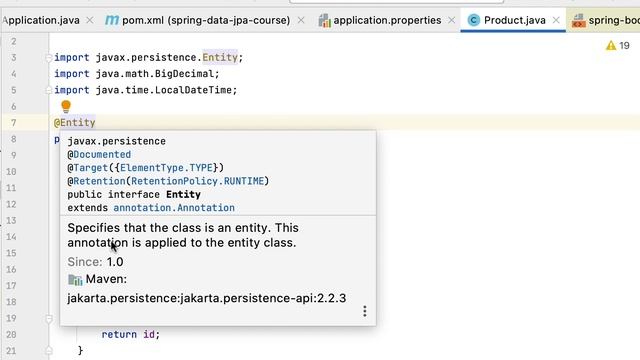Close the Product.java tab
640x360 pixels.
click(556, 20)
